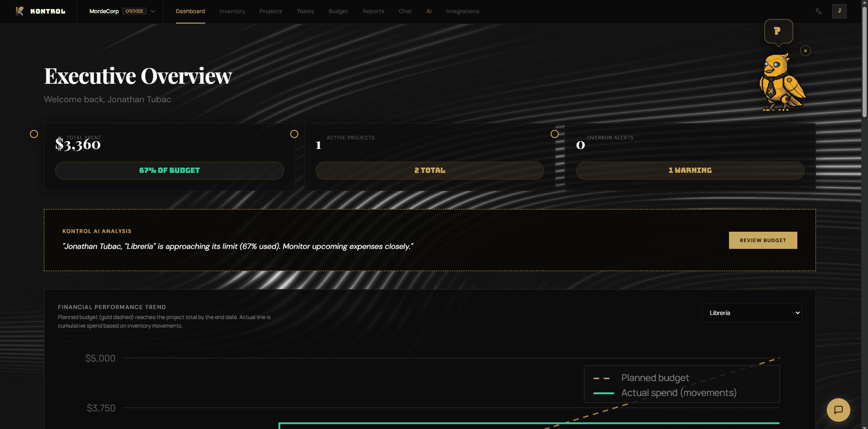Click the Active Projects label
868x429 pixels.
point(350,138)
